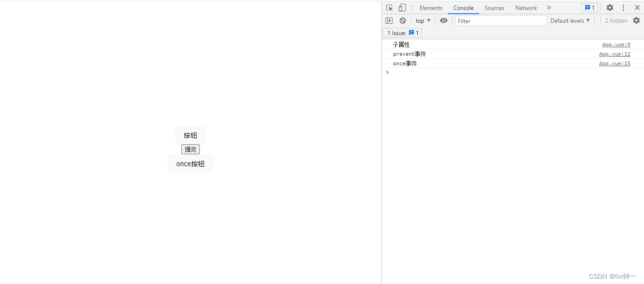Click the 提交 submit button
Viewport: 644px width, 284px height.
click(190, 150)
